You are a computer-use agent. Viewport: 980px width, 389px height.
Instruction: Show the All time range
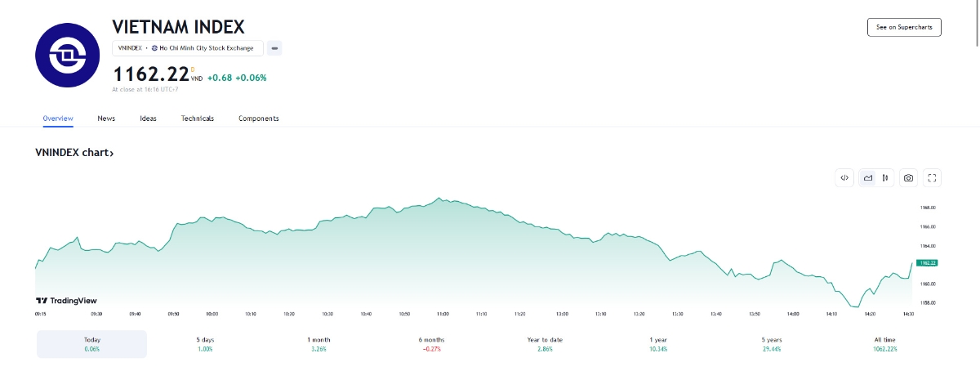884,344
